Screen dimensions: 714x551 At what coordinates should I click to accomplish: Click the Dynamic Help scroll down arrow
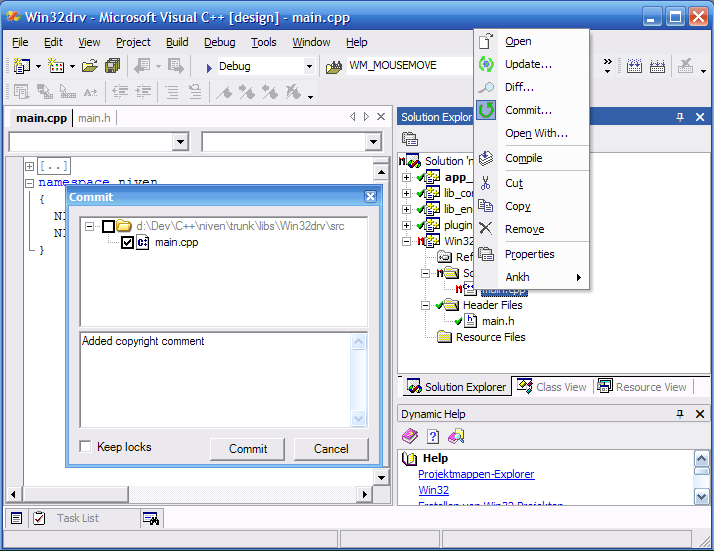pos(701,496)
